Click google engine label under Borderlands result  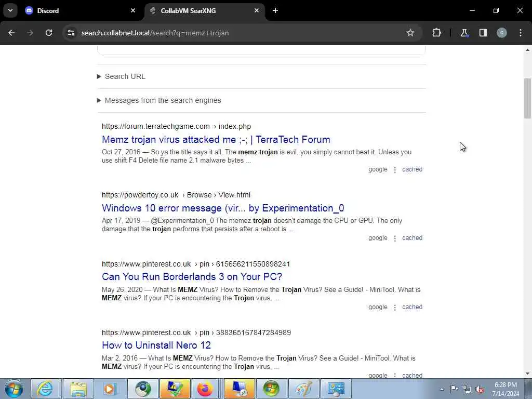pyautogui.click(x=378, y=307)
